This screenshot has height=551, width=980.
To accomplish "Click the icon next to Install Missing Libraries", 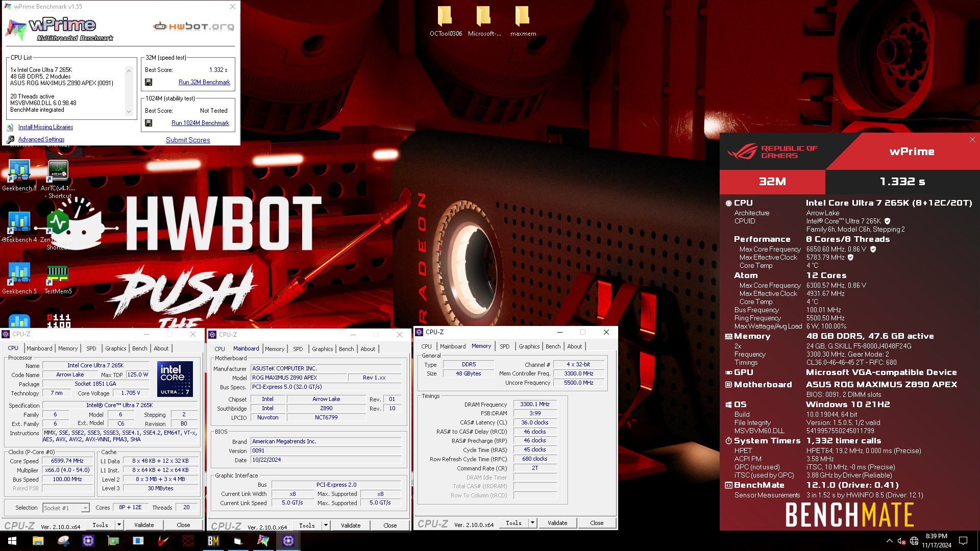I will 10,128.
